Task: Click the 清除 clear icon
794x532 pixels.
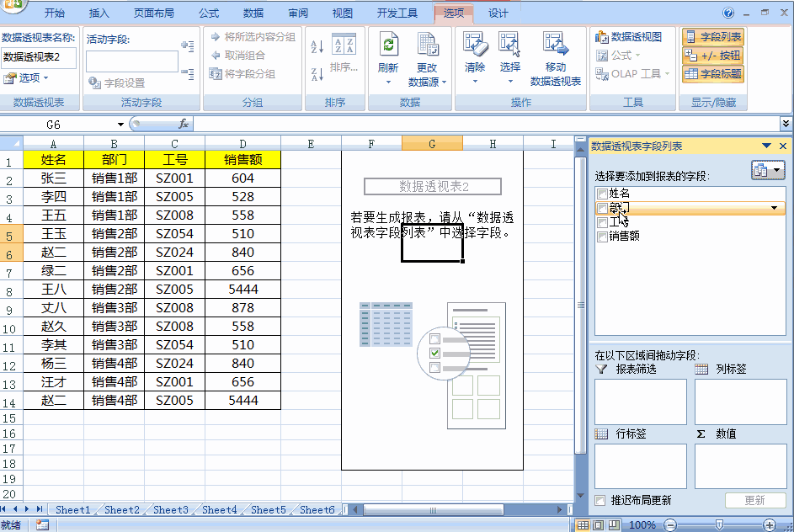Action: (475, 44)
